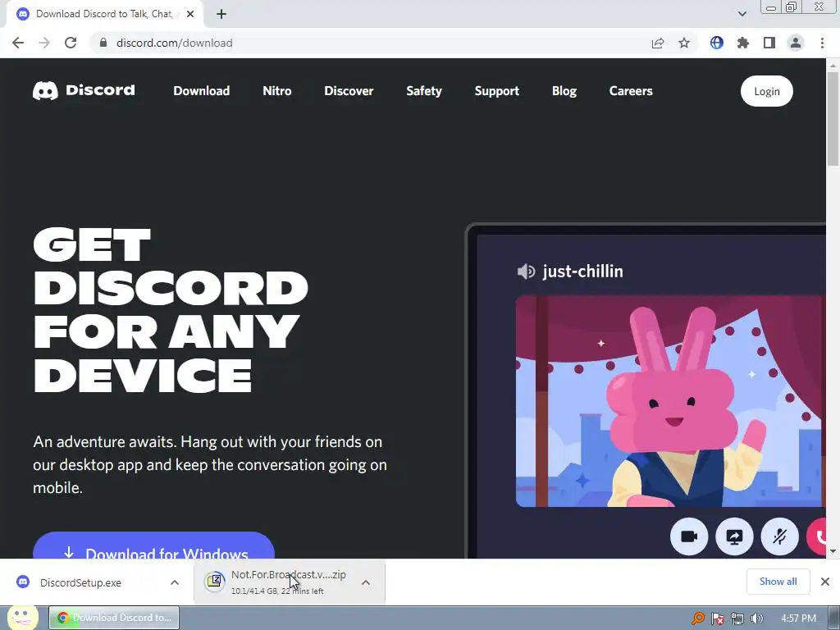Screen dimensions: 840x630
Task: Open the Careers nav item
Action: coord(631,91)
